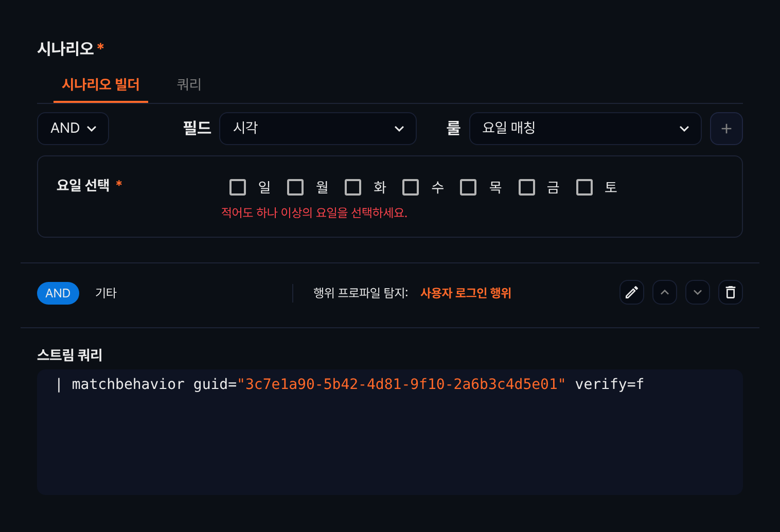
Task: Open the 룰 dropdown showing 요일 매칭
Action: coord(586,129)
